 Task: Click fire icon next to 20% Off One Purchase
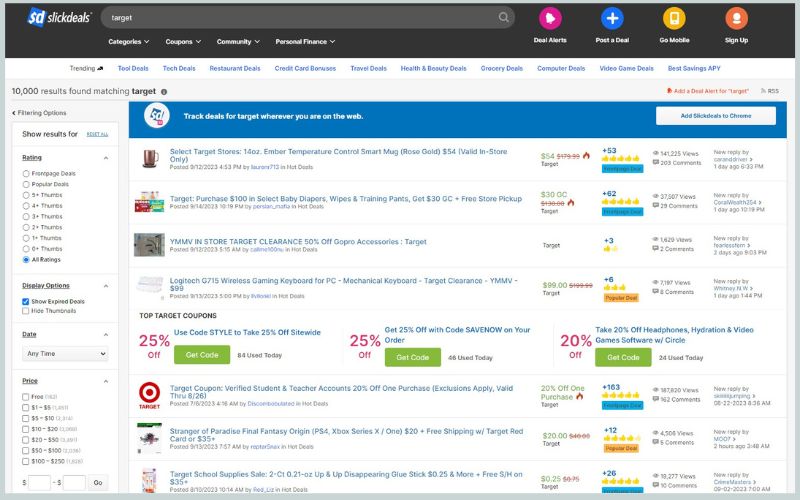pos(580,396)
